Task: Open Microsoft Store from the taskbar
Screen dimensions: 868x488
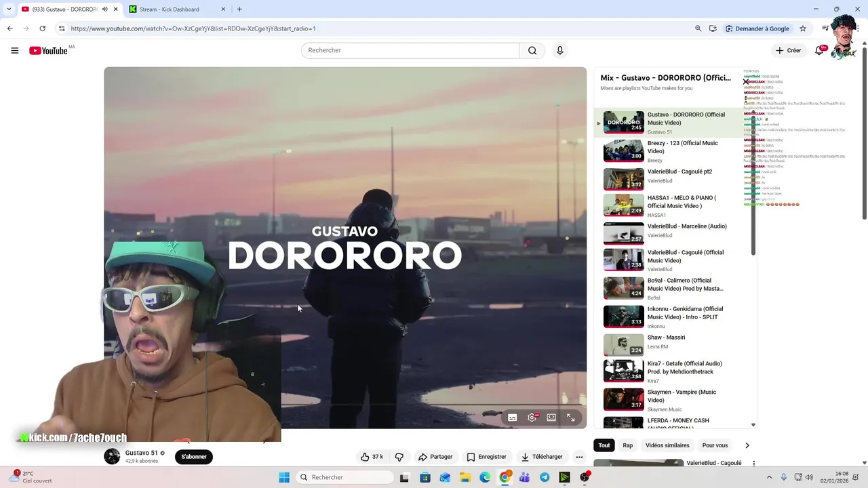Action: (425, 477)
